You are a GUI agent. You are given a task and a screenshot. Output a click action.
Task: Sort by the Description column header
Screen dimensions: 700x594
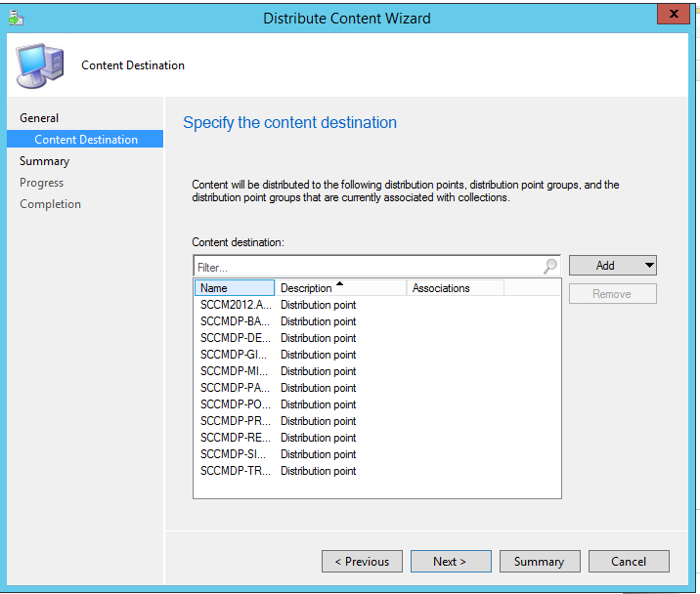coord(340,288)
